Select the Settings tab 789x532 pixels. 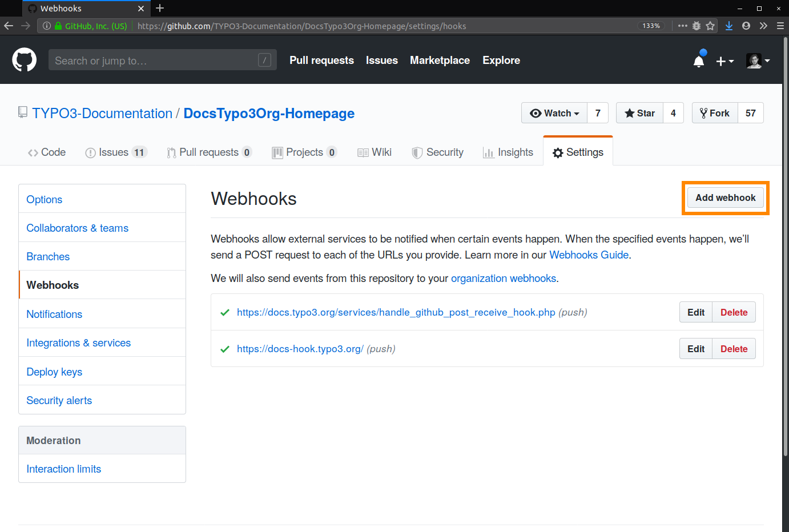click(578, 152)
